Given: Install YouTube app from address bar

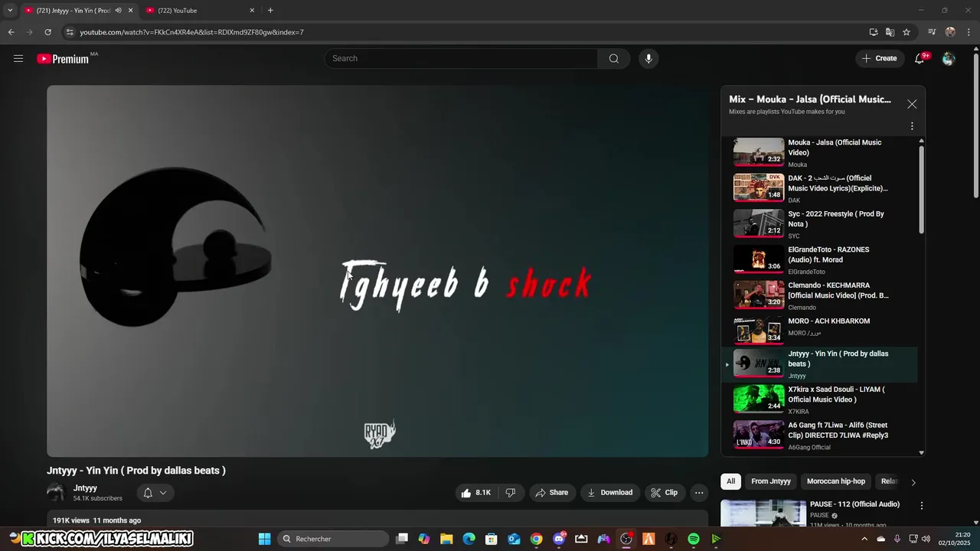Looking at the screenshot, I should 874,32.
